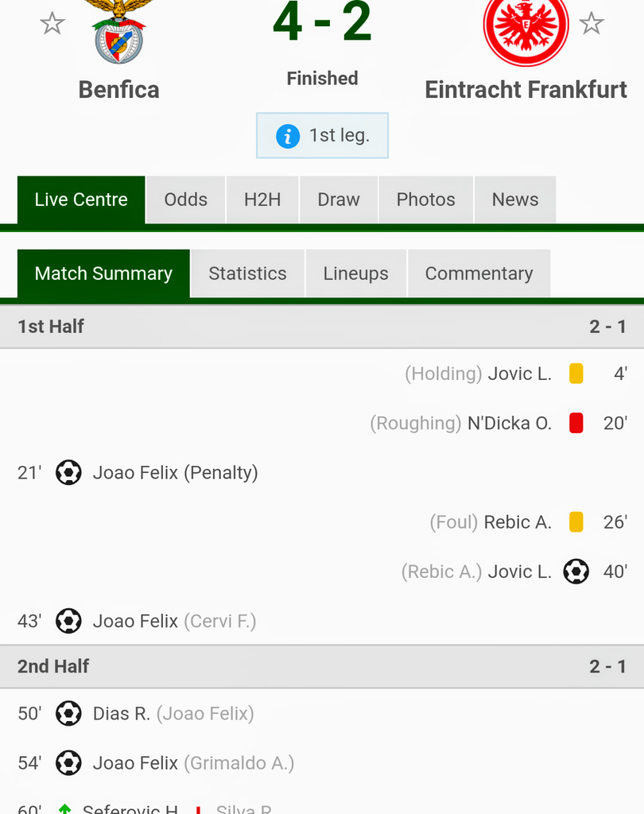The width and height of the screenshot is (644, 814).
Task: Favorite Eintracht Frankfurt with the star icon
Action: click(x=592, y=23)
